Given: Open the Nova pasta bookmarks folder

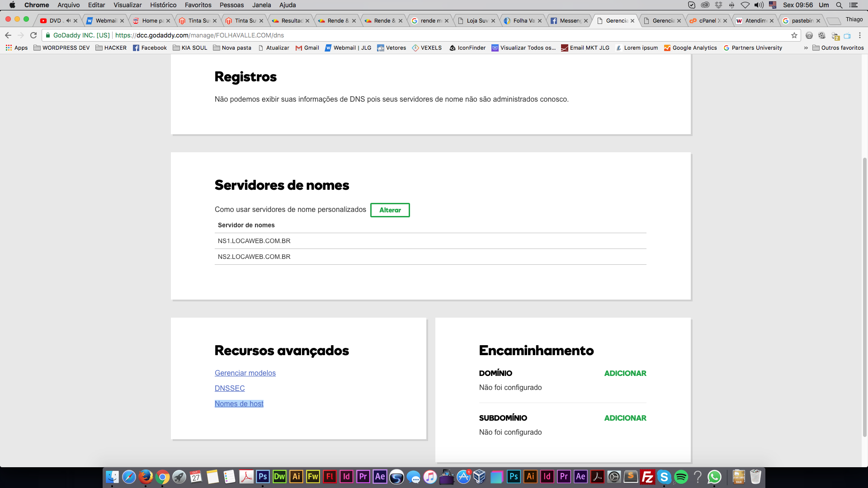Looking at the screenshot, I should click(232, 48).
